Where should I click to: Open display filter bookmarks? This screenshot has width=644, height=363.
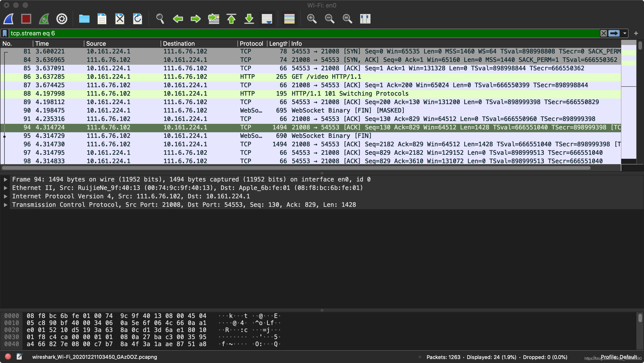click(5, 33)
